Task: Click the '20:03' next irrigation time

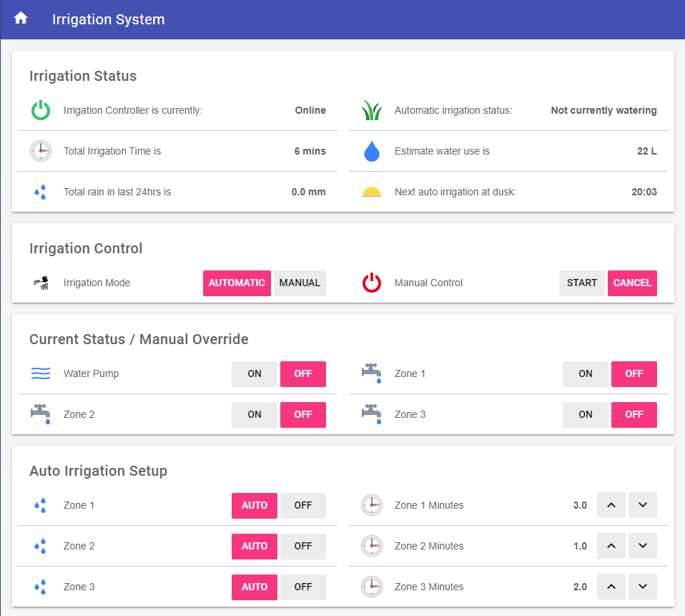Action: 644,192
